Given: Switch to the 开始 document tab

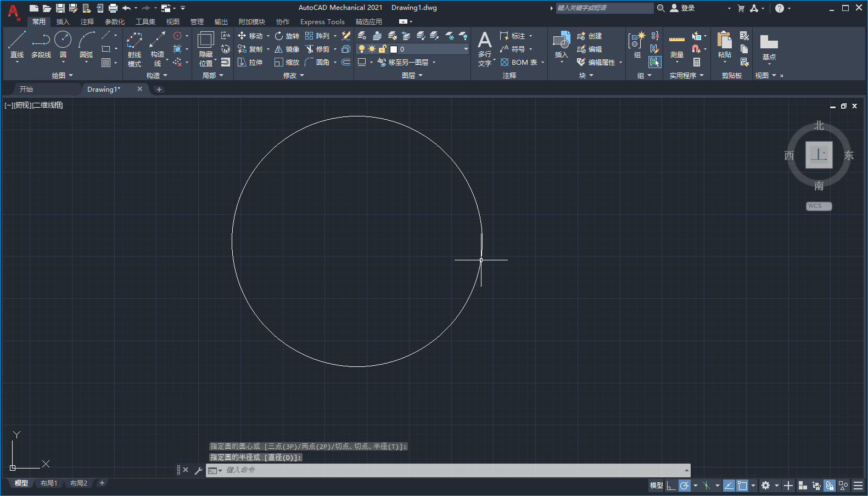Looking at the screenshot, I should tap(26, 89).
